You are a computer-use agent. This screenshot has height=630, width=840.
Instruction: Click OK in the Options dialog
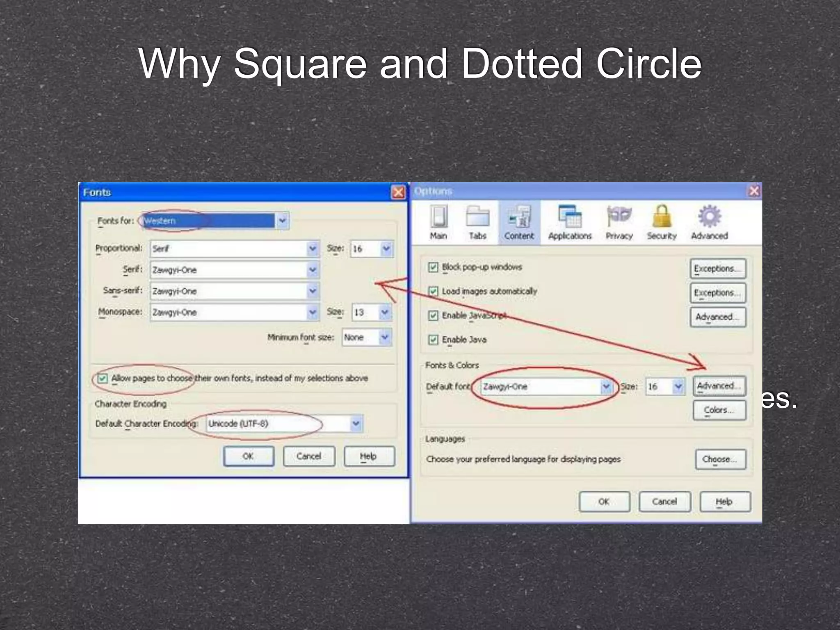coord(605,502)
